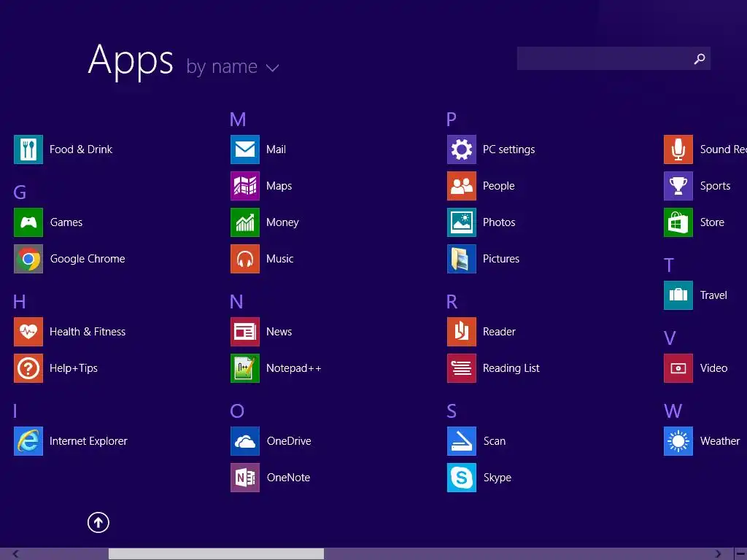Click the 'Notepad++' label text
This screenshot has width=747, height=560.
[293, 368]
